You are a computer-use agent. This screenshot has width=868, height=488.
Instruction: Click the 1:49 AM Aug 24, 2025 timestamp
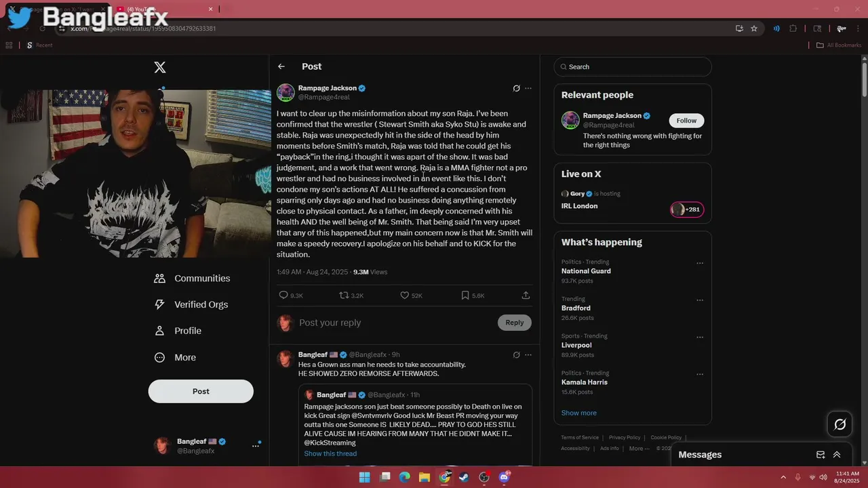313,272
